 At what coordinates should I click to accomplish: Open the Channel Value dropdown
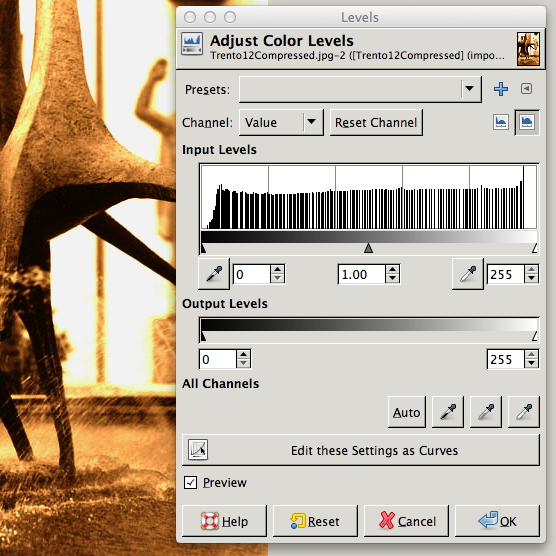(x=281, y=123)
